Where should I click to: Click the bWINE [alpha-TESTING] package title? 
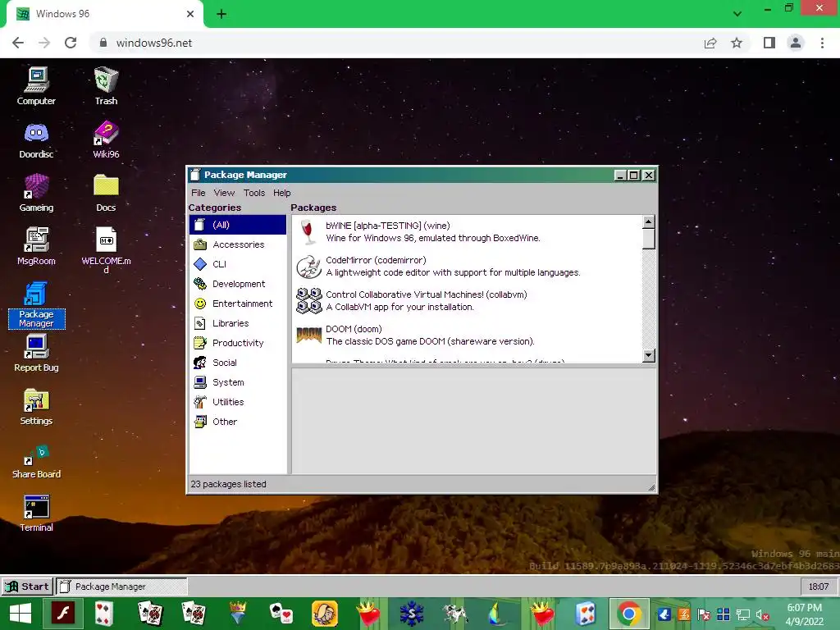tap(388, 226)
